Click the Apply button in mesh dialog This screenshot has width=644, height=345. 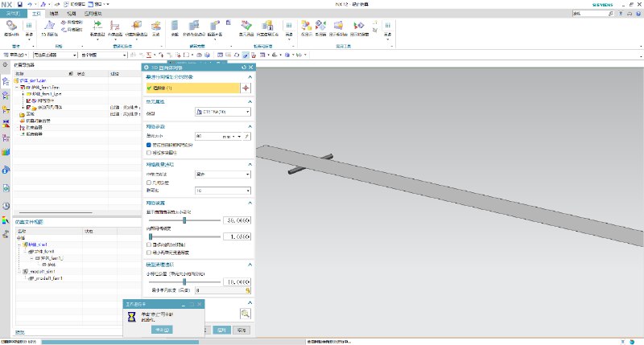click(221, 331)
